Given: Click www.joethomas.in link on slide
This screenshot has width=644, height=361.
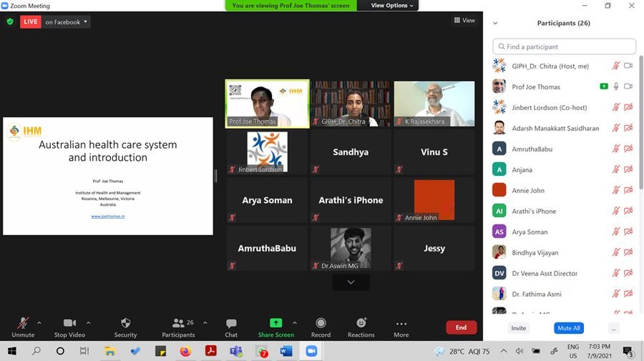Looking at the screenshot, I should (x=108, y=216).
